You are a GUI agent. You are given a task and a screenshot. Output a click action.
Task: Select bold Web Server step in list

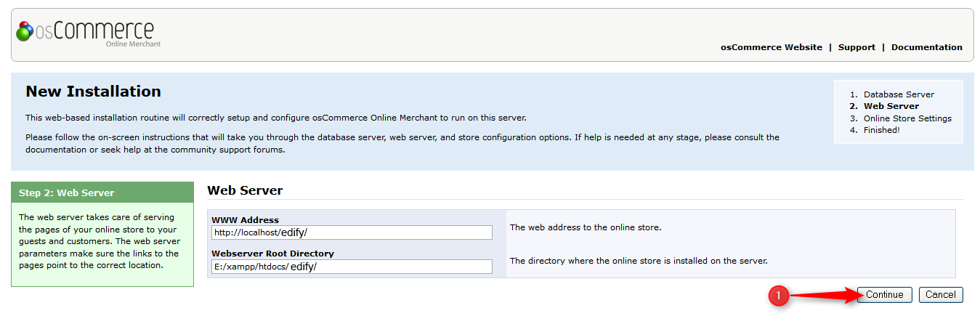tap(891, 106)
